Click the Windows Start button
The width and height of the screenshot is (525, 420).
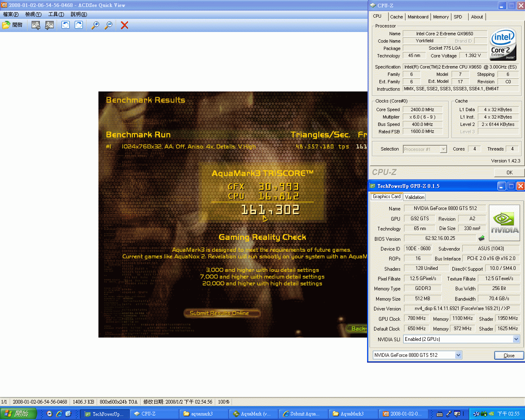18,414
